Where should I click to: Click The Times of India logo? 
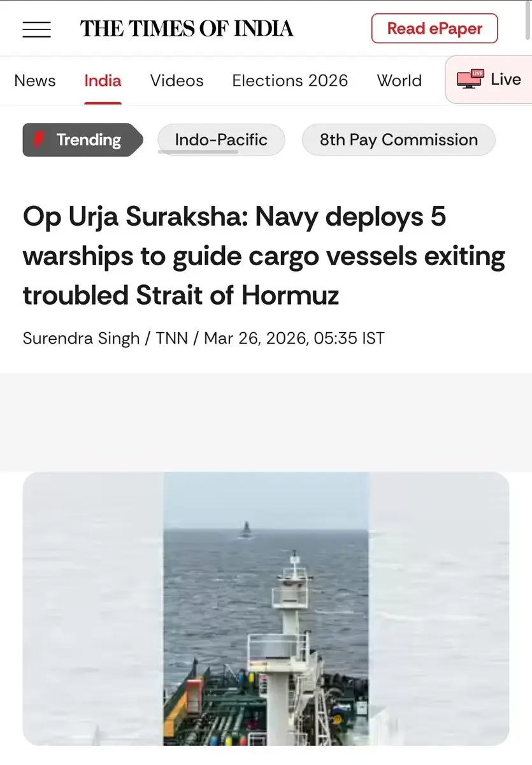pyautogui.click(x=187, y=29)
